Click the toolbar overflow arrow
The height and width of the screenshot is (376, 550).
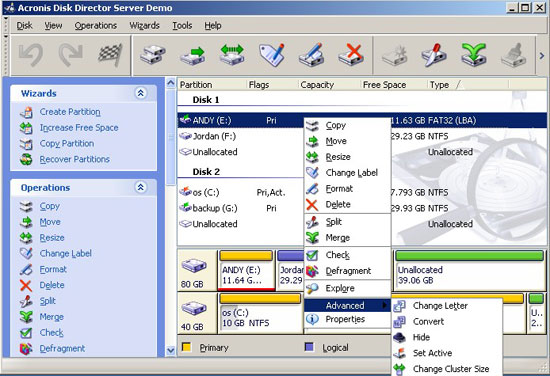tap(542, 55)
